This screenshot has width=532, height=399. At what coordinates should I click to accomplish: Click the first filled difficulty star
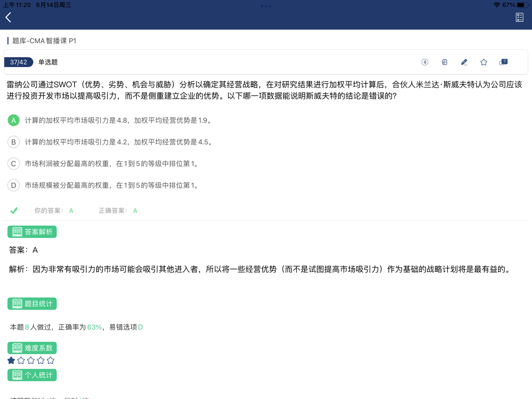[11, 360]
